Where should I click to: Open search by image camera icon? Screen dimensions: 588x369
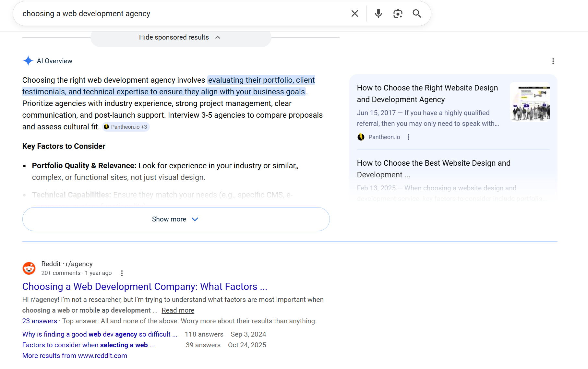(398, 14)
